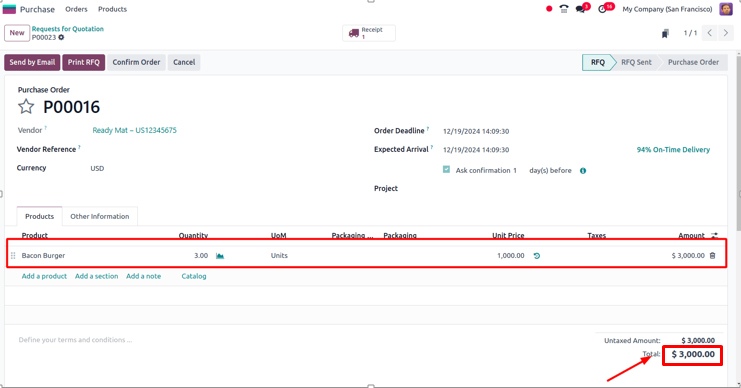Open vendor Ready Mat – US12345675 link
This screenshot has height=388, width=741.
134,130
